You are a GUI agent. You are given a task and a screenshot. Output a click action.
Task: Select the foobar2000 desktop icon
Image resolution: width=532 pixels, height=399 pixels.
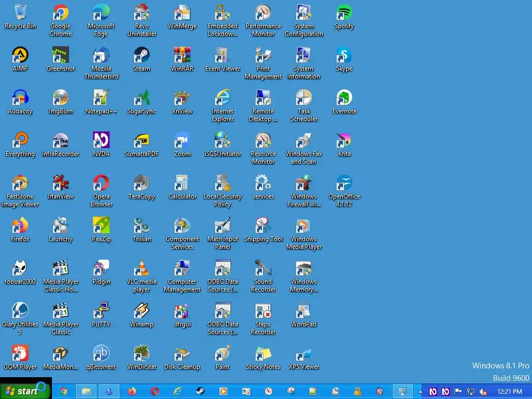click(x=20, y=272)
